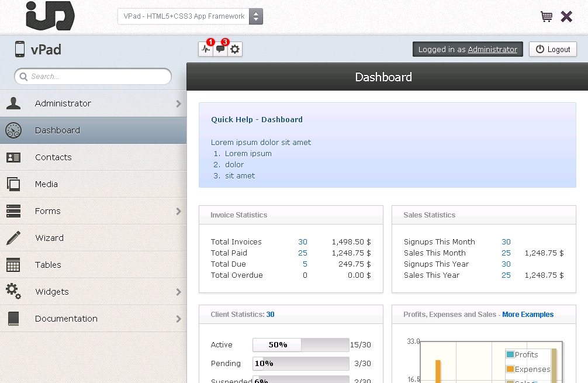Click the shopping cart icon

[547, 16]
